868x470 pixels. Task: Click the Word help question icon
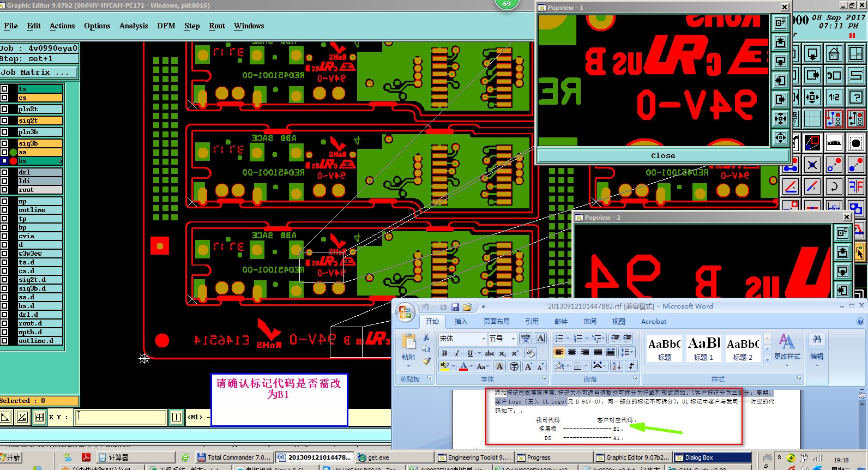coord(860,322)
